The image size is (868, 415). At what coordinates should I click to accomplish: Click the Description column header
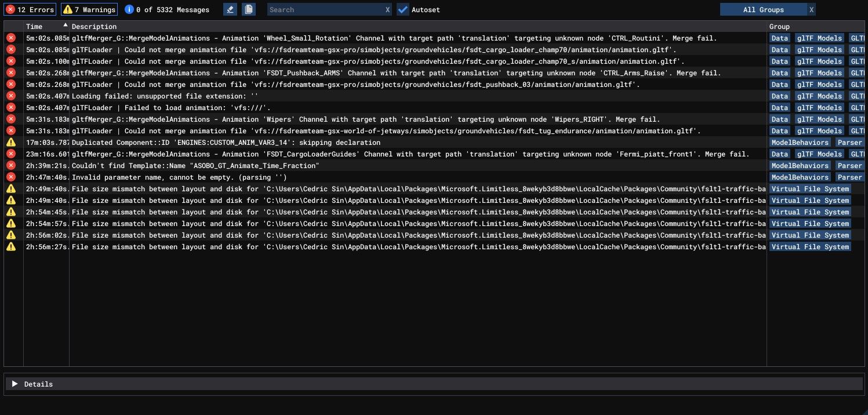[94, 26]
